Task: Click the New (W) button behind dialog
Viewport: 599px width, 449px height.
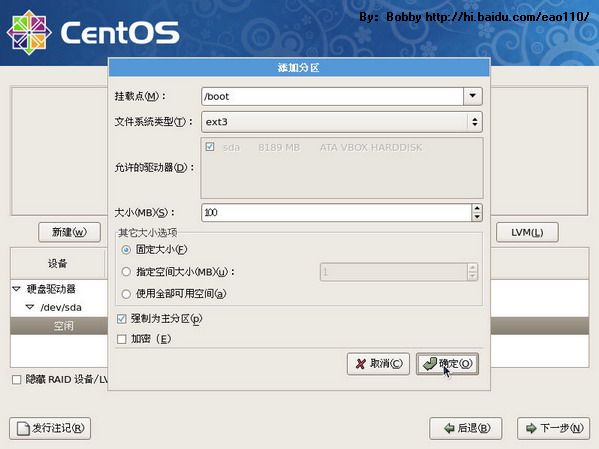Action: pos(70,232)
